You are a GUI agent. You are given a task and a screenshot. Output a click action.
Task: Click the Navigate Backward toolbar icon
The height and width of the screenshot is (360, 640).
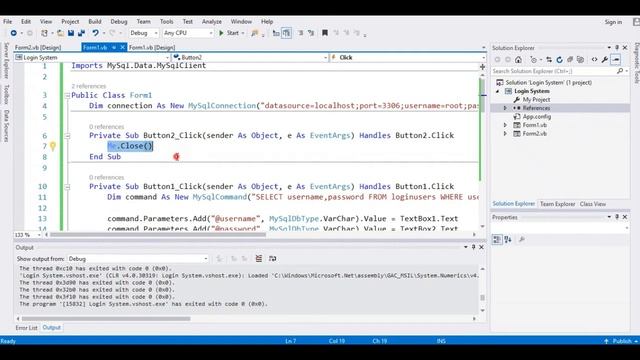[x=13, y=33]
